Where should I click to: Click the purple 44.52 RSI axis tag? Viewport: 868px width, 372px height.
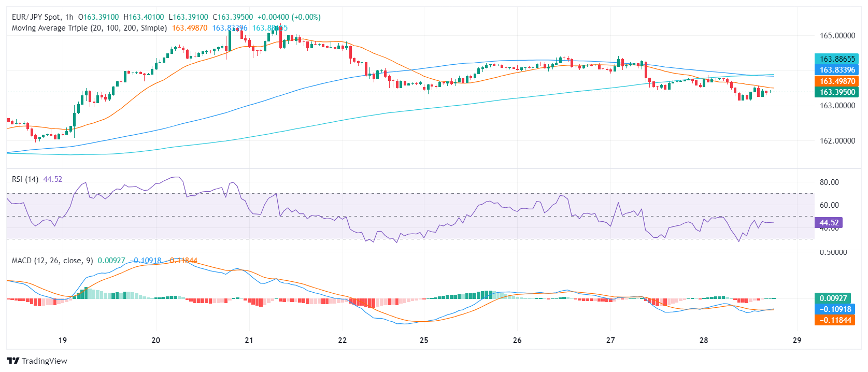tap(828, 223)
